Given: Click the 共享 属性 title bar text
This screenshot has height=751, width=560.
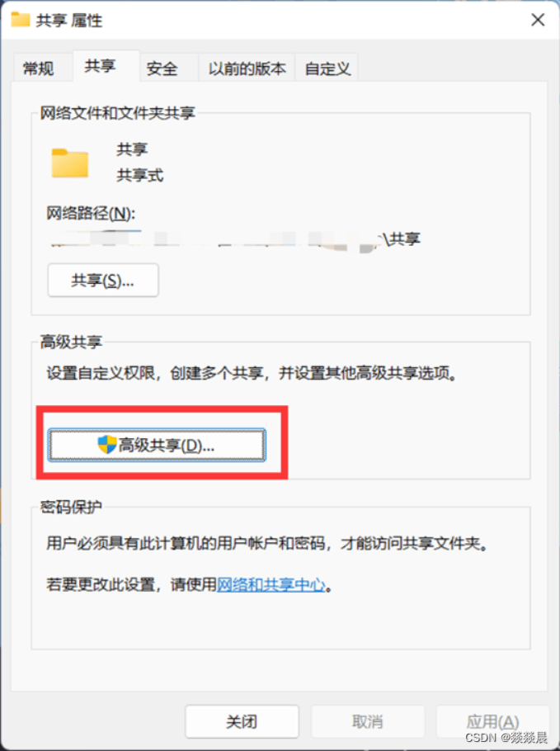Looking at the screenshot, I should click(x=69, y=21).
